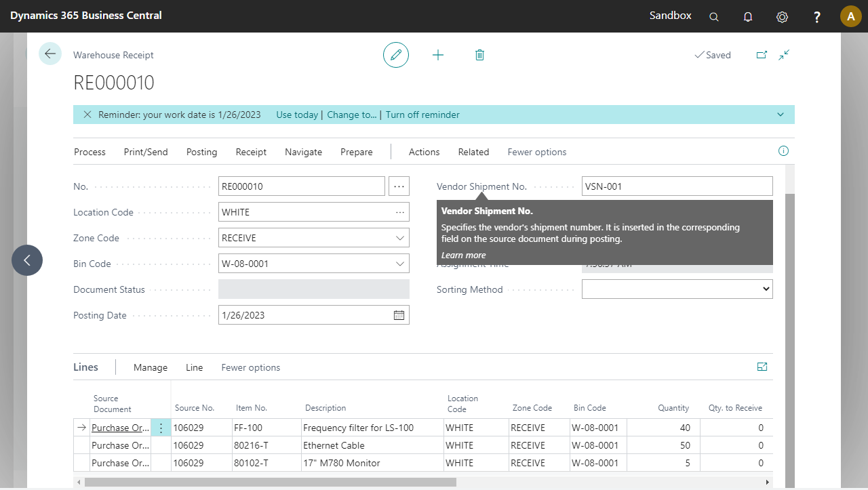This screenshot has width=868, height=490.
Task: Click the Item No. column header
Action: click(x=252, y=408)
